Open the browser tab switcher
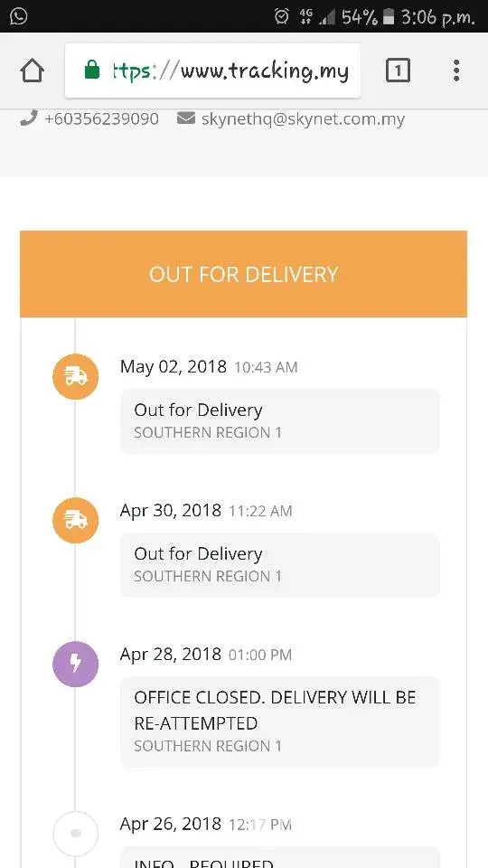Viewport: 488px width, 868px height. click(x=398, y=71)
